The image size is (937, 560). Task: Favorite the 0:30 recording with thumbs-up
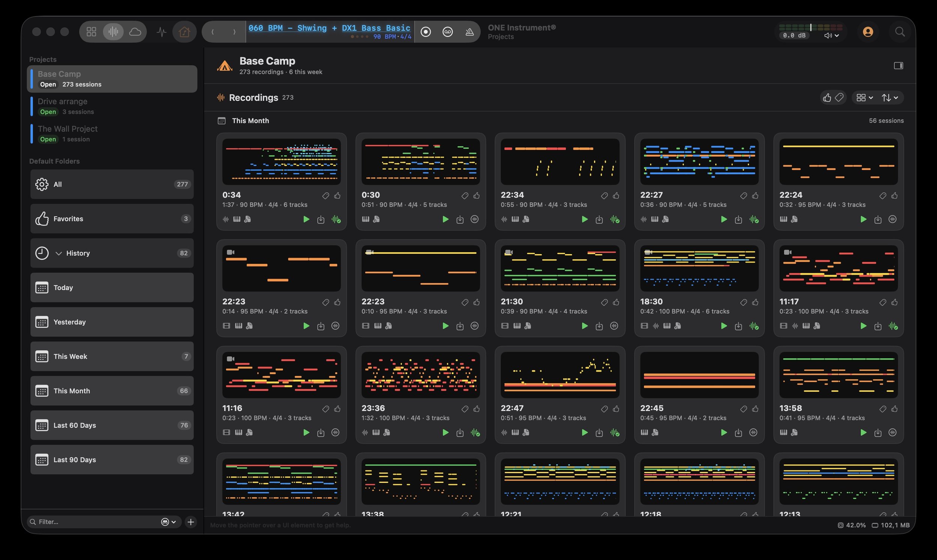click(x=476, y=195)
